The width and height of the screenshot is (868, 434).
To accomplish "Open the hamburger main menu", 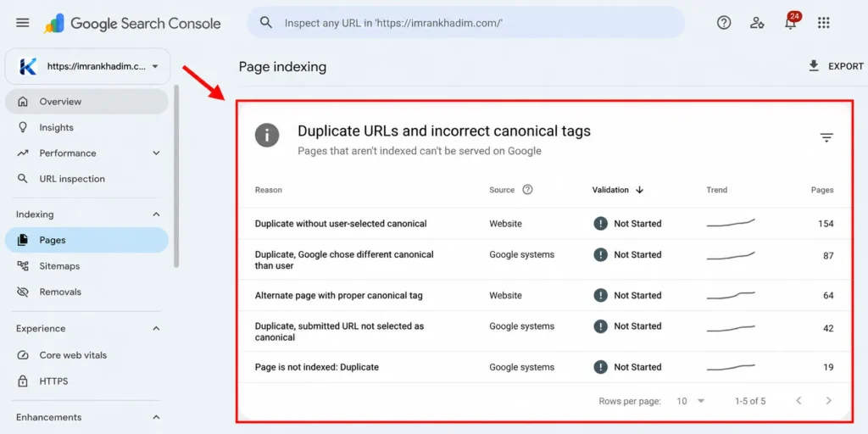I will tap(22, 23).
